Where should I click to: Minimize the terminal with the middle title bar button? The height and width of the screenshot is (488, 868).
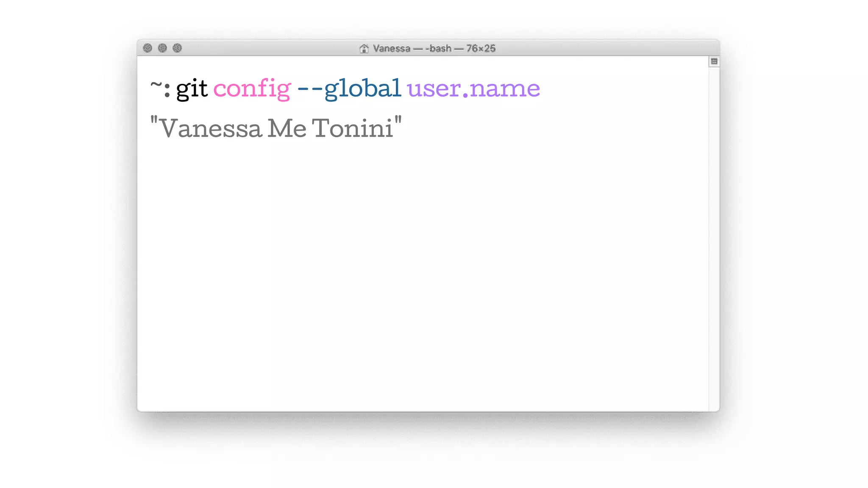162,48
